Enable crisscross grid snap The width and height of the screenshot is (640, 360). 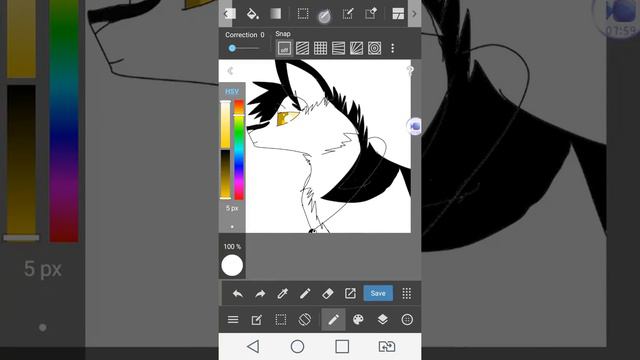coord(320,49)
